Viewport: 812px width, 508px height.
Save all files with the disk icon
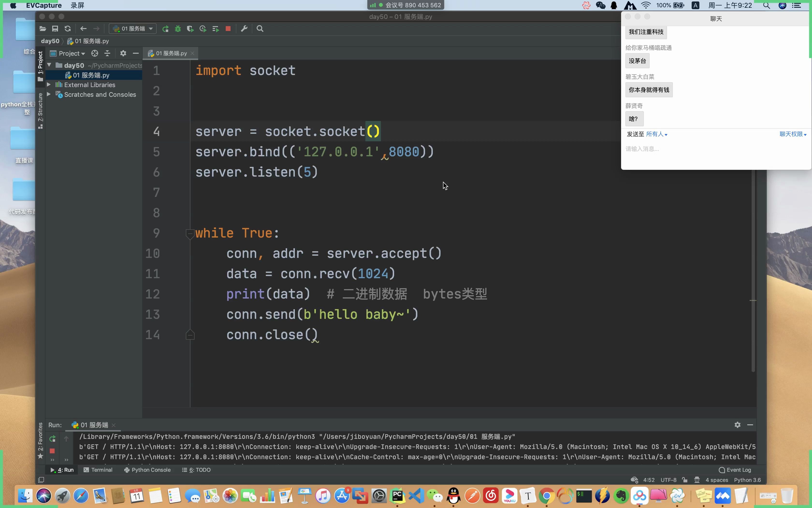(x=55, y=29)
